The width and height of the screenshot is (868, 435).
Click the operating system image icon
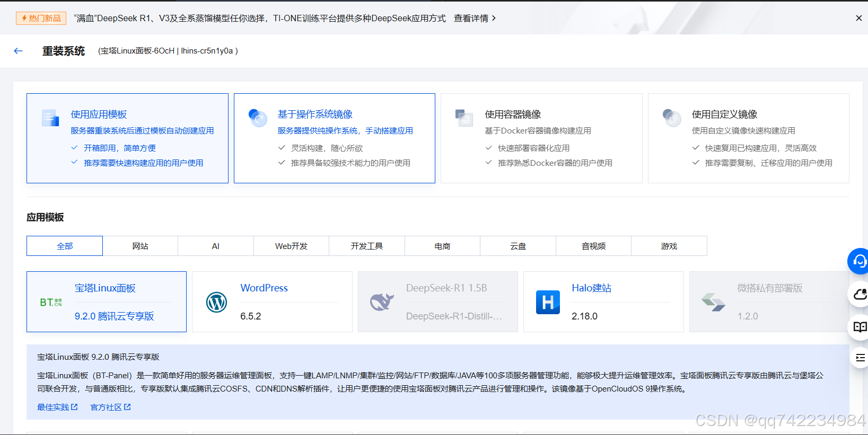[x=258, y=118]
